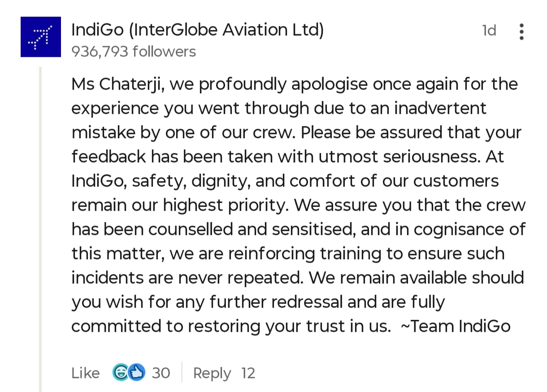547x392 pixels.
Task: Open the three-dot comment options menu
Action: click(x=521, y=32)
